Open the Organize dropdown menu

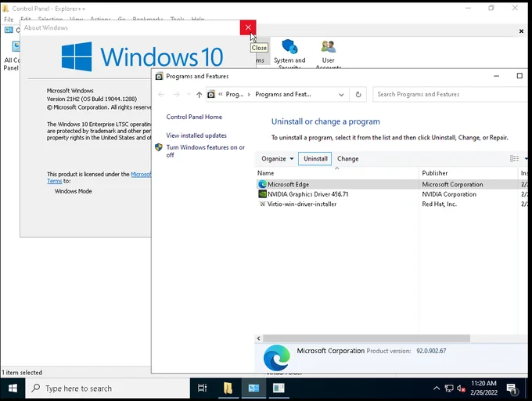pos(277,158)
